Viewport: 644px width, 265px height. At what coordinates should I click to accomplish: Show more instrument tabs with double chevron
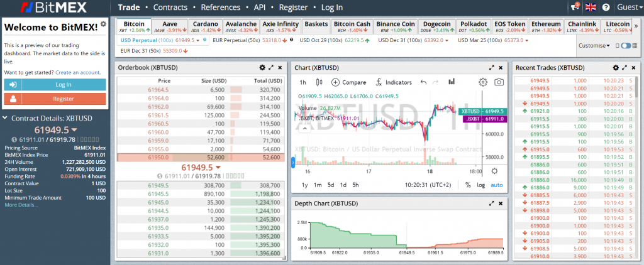coord(636,26)
